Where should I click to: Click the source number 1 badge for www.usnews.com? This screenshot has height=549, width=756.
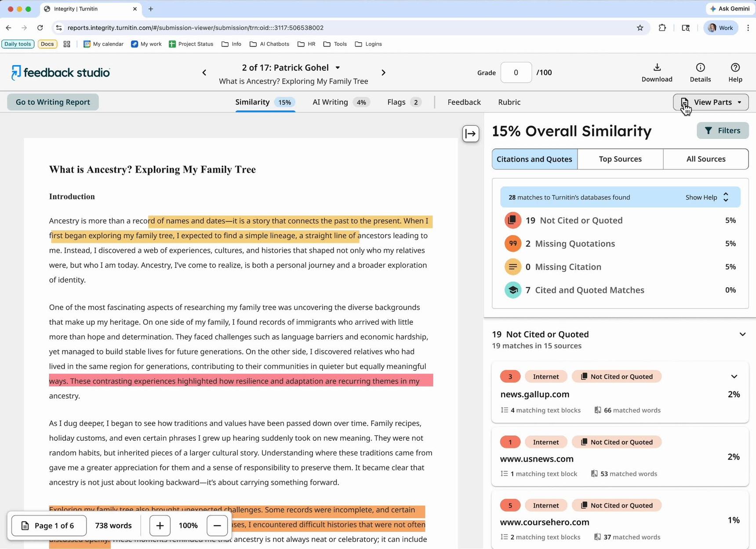point(510,442)
